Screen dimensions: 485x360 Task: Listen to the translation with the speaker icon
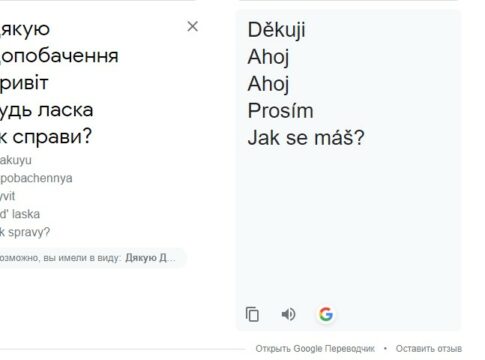pos(289,314)
